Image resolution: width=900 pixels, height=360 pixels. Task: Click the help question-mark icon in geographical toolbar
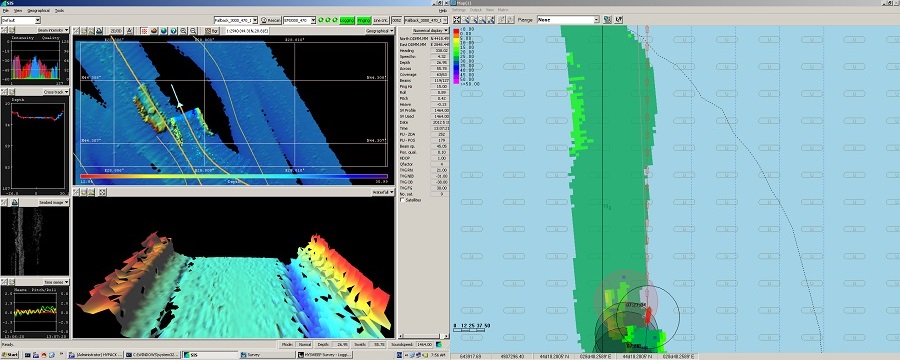(173, 30)
